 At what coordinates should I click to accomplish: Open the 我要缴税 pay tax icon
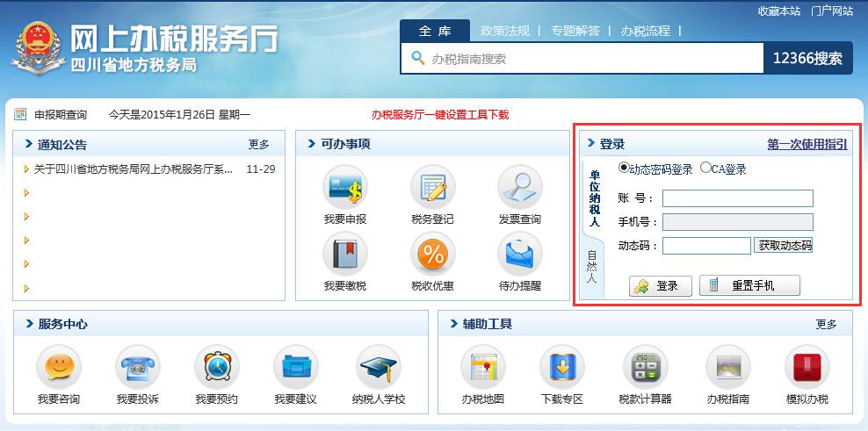point(345,255)
